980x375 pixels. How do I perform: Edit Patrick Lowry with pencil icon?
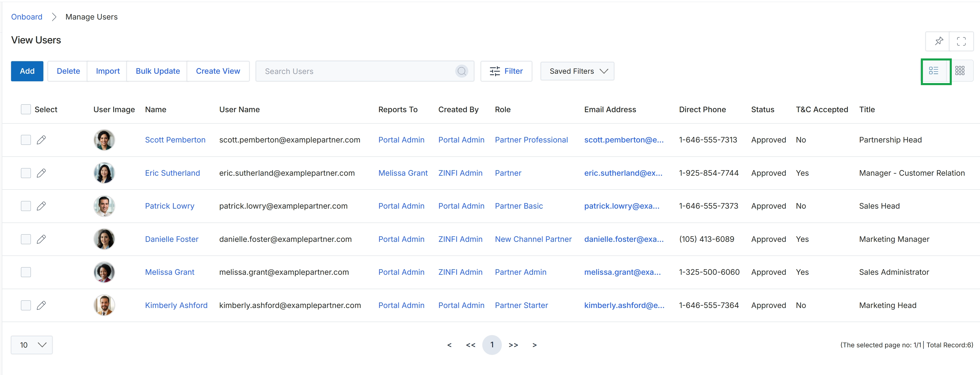(41, 206)
